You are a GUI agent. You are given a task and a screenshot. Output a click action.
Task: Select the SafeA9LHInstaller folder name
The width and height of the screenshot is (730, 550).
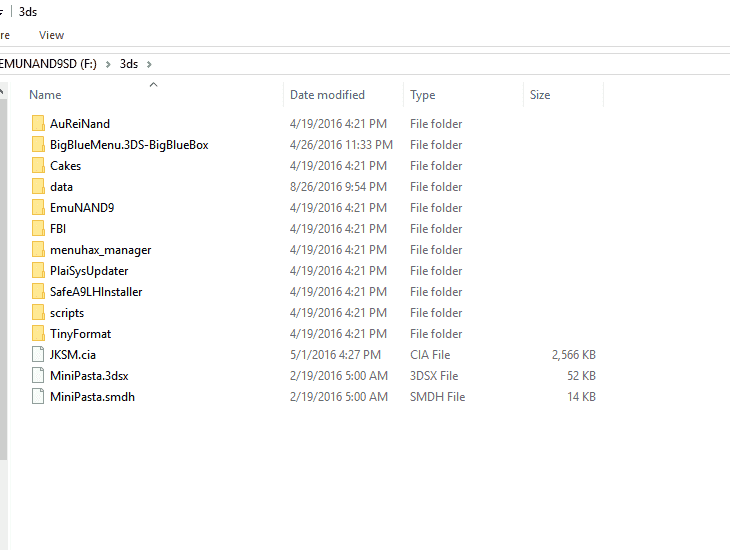click(96, 292)
